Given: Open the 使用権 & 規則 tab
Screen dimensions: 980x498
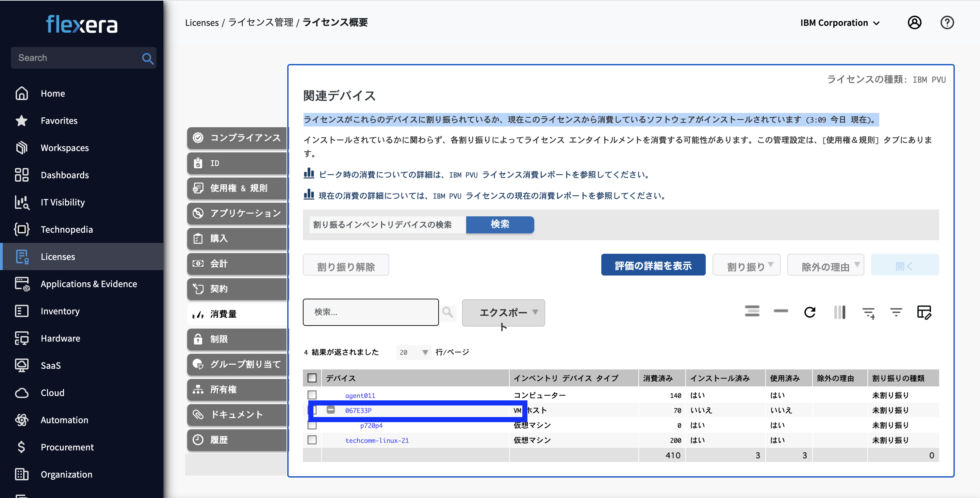Looking at the screenshot, I should point(238,188).
